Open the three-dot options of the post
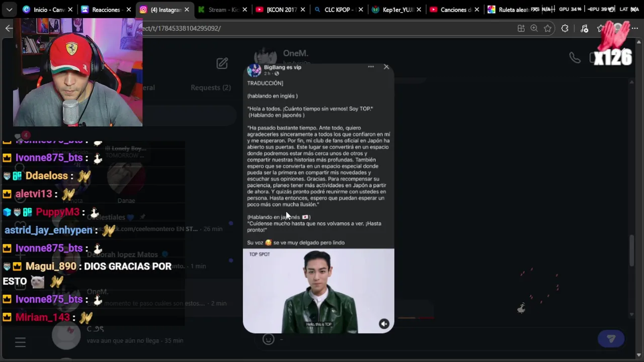Screen dimensions: 644x362 coord(371,67)
